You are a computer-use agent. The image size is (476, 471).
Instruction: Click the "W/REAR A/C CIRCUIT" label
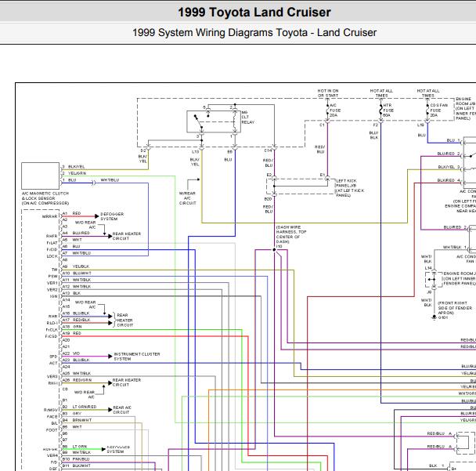(188, 198)
